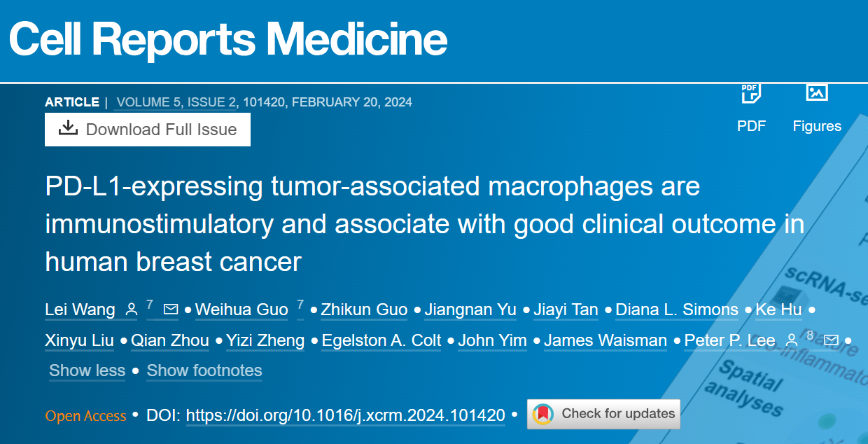Expand the Show footnotes link
This screenshot has height=444, width=868.
tap(204, 370)
